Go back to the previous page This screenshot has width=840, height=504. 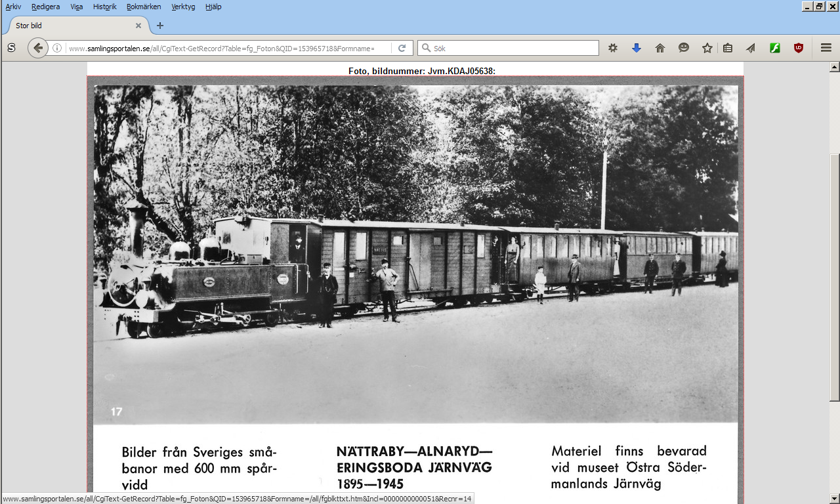pyautogui.click(x=38, y=48)
